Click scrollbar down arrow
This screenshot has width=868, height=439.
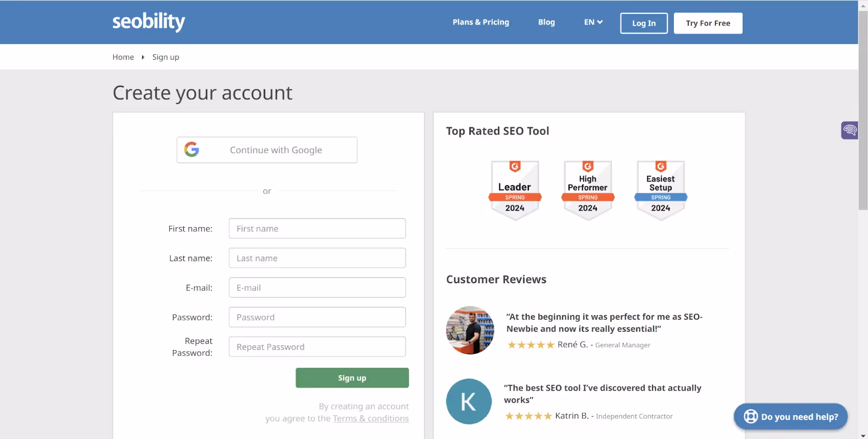coord(863,435)
